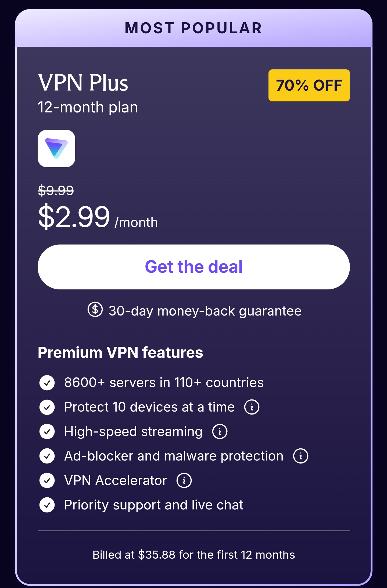
Task: Click checkmark next to VPN Accelerator
Action: click(x=47, y=480)
